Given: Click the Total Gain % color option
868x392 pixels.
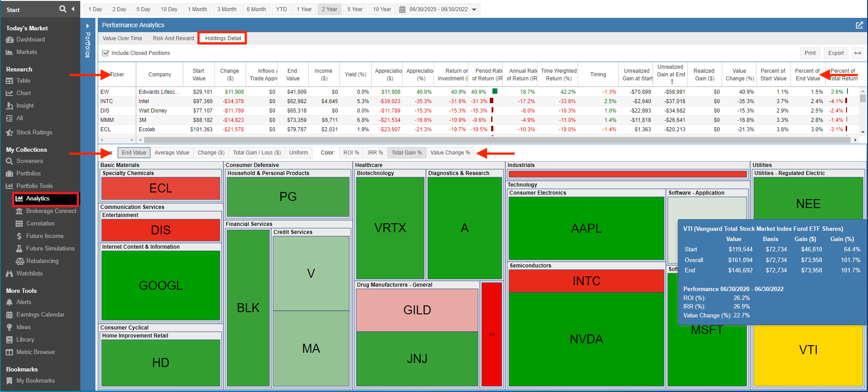Looking at the screenshot, I should tap(407, 153).
